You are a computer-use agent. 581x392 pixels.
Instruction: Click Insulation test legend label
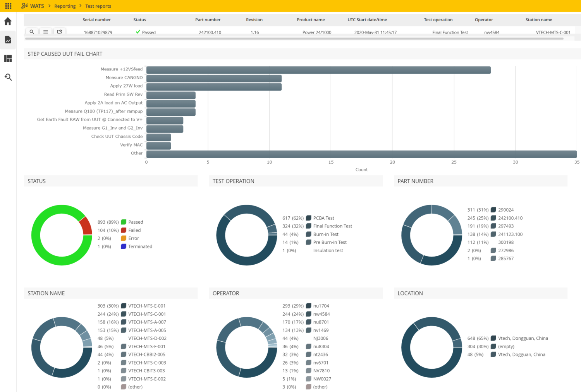pyautogui.click(x=328, y=251)
